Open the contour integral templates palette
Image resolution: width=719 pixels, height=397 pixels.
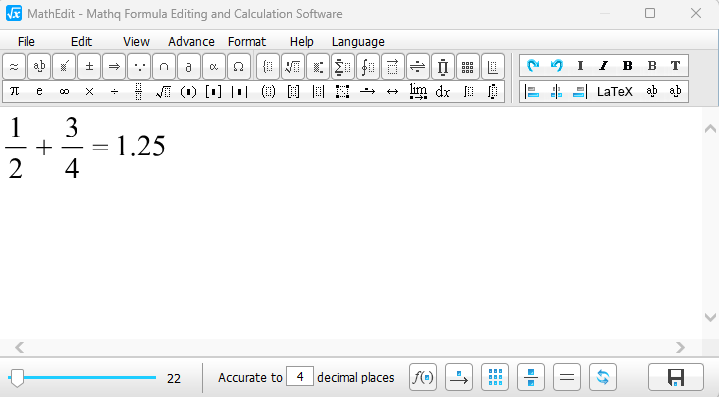pyautogui.click(x=368, y=66)
